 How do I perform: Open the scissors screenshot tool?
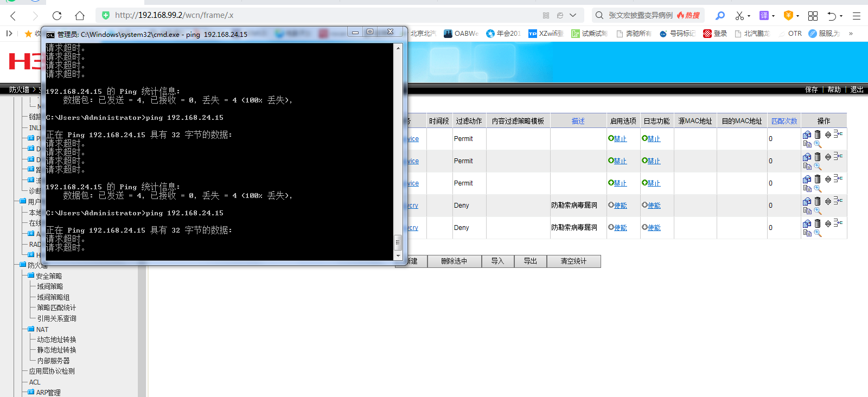[x=739, y=16]
